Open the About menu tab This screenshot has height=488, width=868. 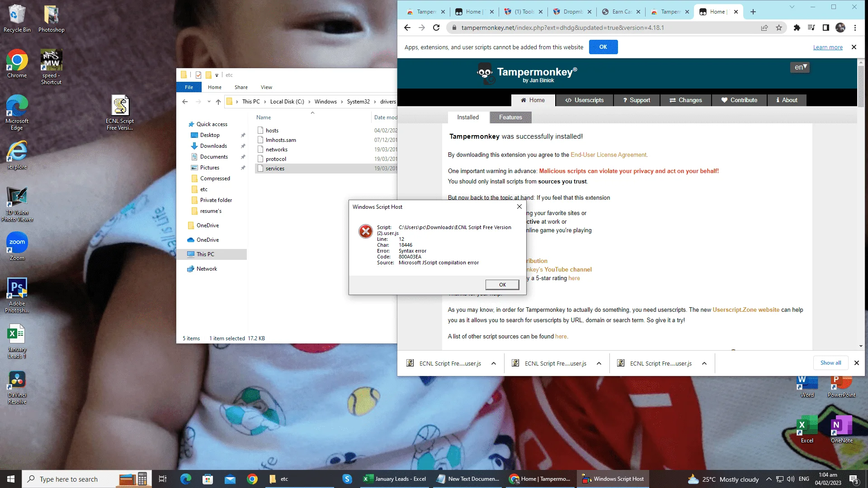pyautogui.click(x=787, y=100)
